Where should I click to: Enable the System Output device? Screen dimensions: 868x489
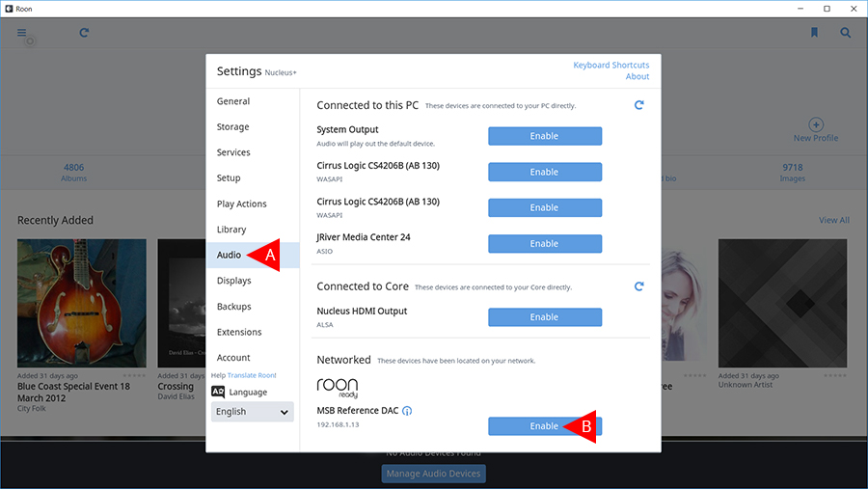point(545,136)
